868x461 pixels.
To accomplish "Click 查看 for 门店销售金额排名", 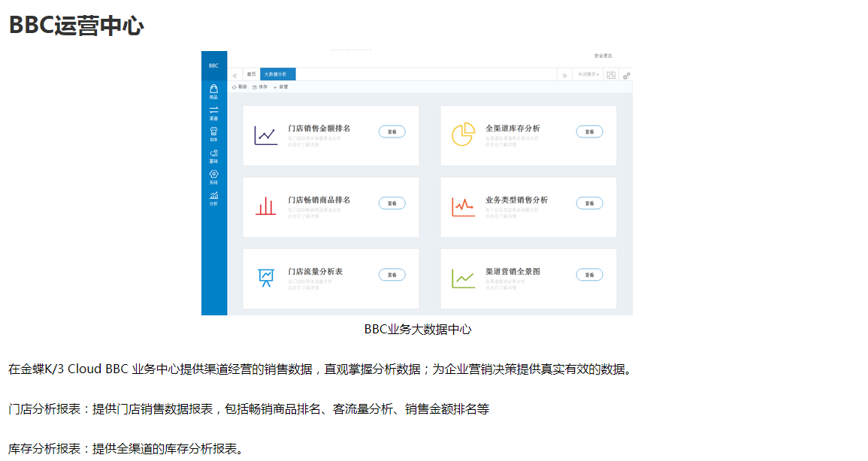I will [x=392, y=131].
